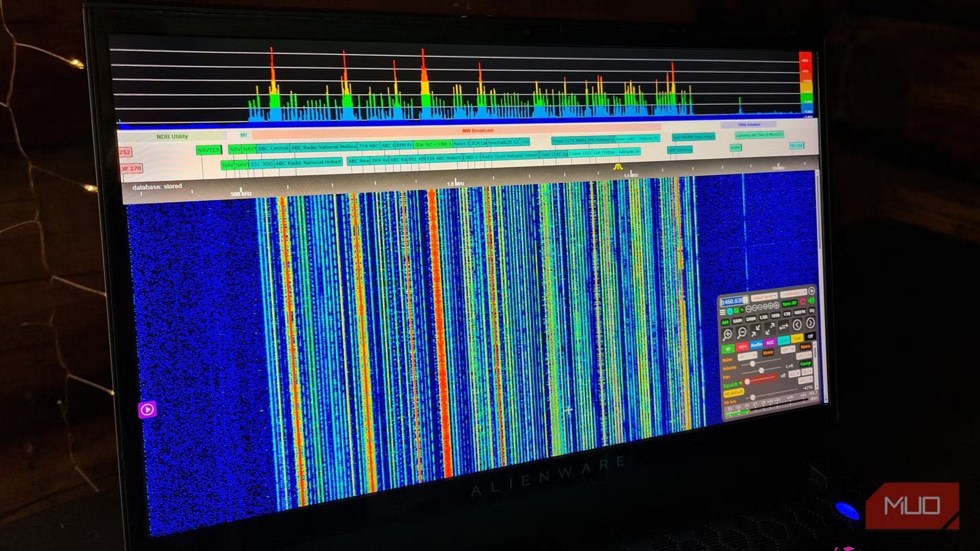Select LSB mode
Image resolution: width=980 pixels, height=551 pixels.
(x=763, y=317)
